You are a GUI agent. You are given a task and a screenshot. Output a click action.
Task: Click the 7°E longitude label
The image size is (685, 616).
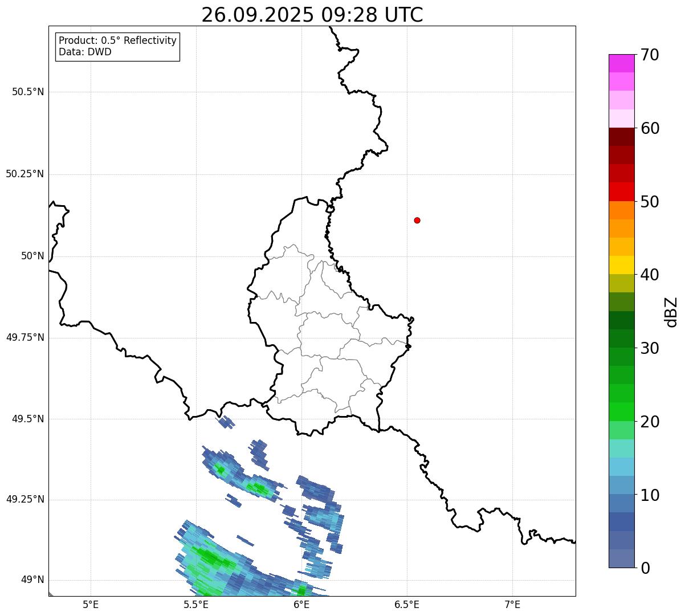click(512, 604)
